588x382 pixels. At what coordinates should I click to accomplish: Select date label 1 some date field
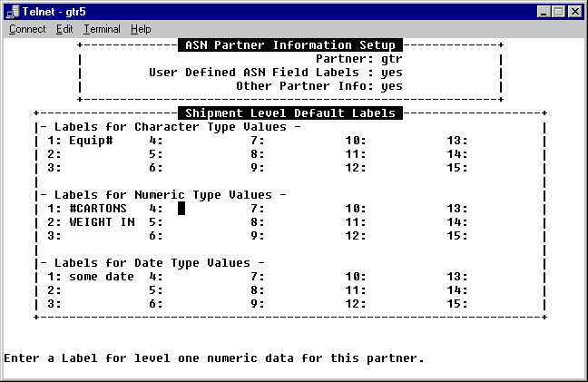click(x=102, y=277)
